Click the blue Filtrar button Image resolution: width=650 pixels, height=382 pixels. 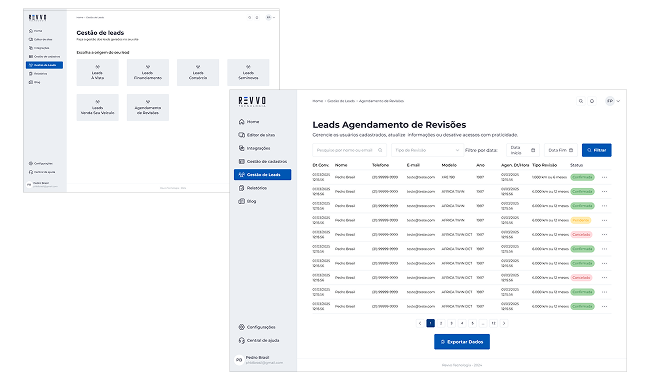[x=597, y=150]
